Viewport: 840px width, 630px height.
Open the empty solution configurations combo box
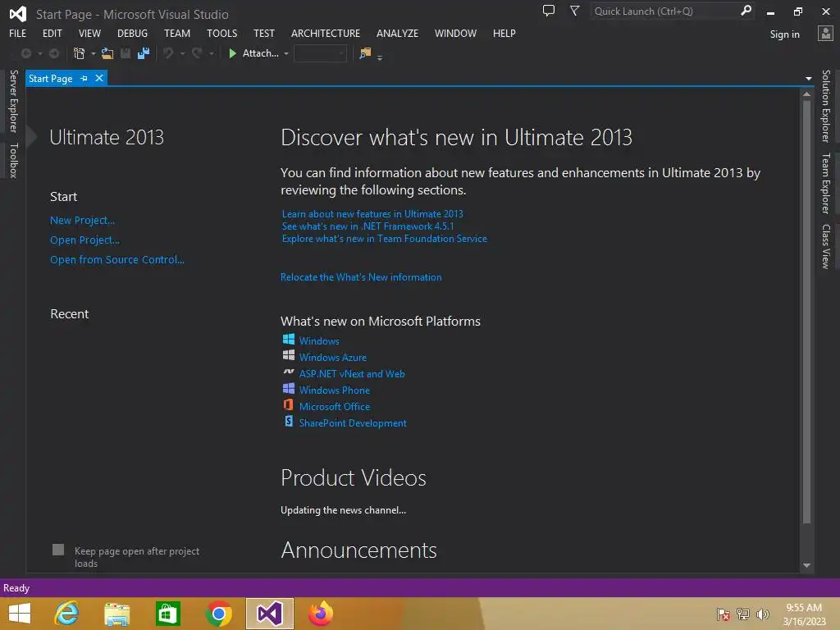coord(320,53)
